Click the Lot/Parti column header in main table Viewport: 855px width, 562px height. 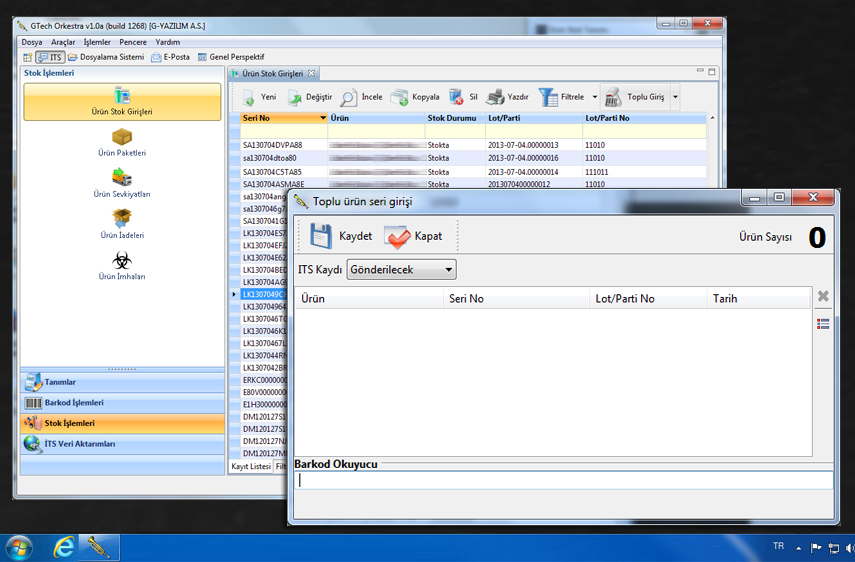tap(534, 118)
